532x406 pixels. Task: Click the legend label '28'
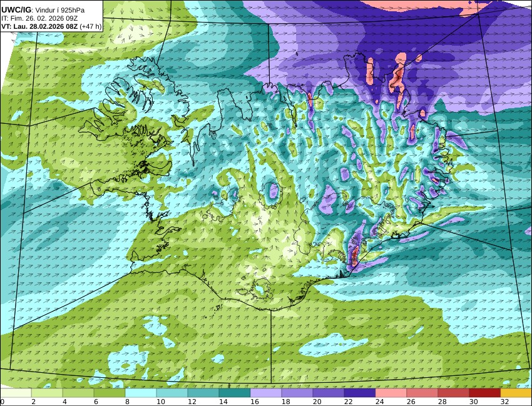point(442,402)
